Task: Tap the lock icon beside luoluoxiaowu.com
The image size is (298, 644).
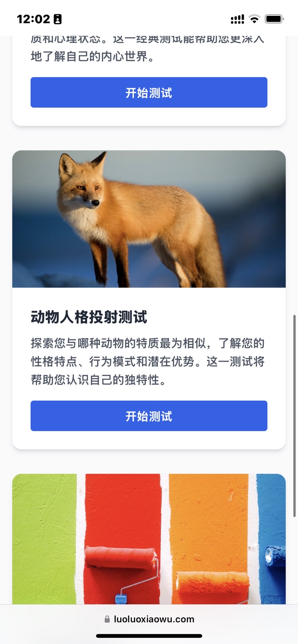Action: point(107,619)
